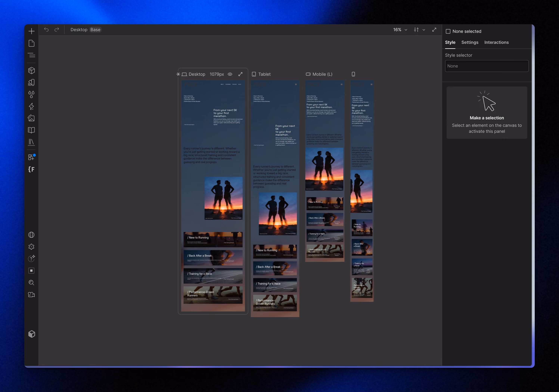Click the Webflow cube logo at sidebar bottom

pyautogui.click(x=32, y=334)
